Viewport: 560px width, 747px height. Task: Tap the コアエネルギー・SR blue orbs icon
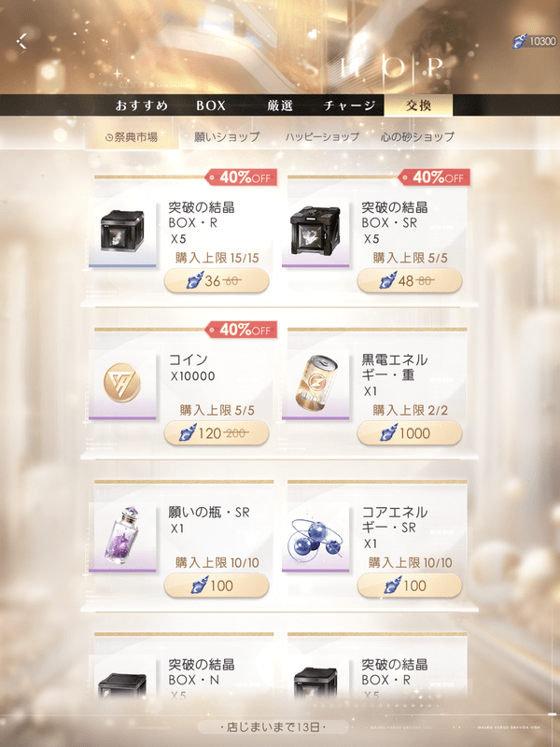point(315,536)
